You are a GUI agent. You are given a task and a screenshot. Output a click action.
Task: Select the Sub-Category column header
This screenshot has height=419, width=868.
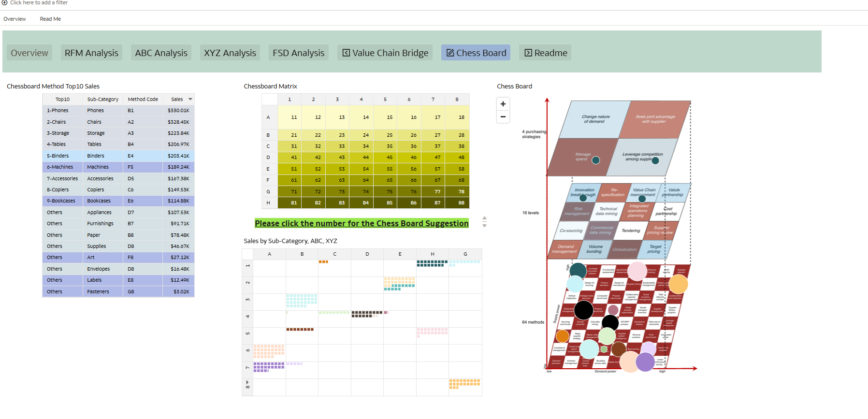pyautogui.click(x=102, y=99)
